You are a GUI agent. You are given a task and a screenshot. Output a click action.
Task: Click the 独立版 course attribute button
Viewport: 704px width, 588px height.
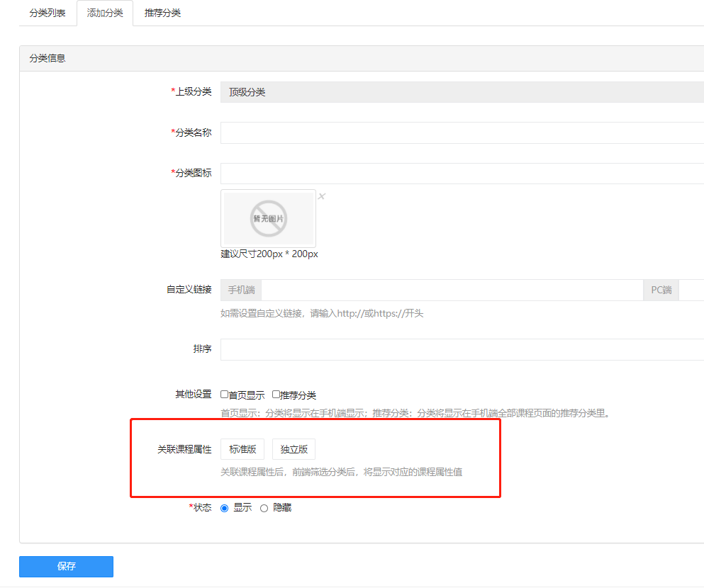pyautogui.click(x=294, y=449)
